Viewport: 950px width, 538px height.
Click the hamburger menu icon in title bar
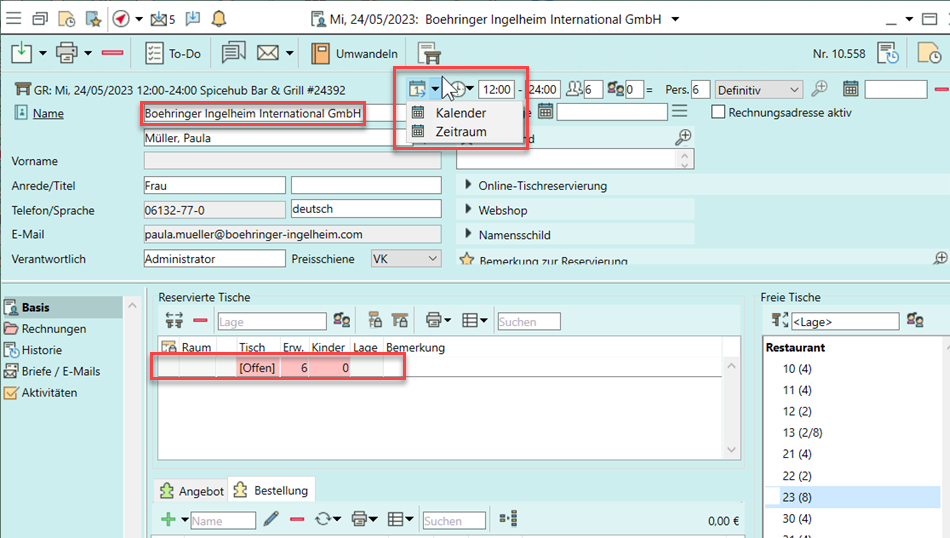[x=13, y=18]
